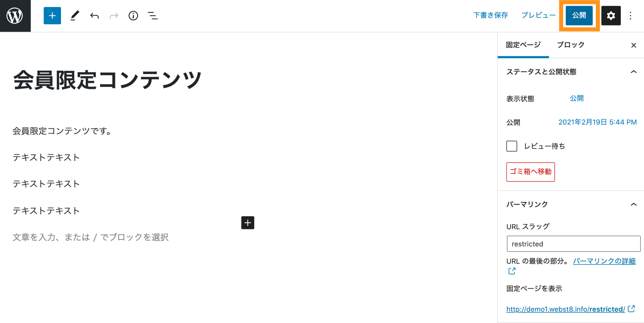Add a new block with the plus icon in canvas
The image size is (644, 323).
[x=247, y=223]
